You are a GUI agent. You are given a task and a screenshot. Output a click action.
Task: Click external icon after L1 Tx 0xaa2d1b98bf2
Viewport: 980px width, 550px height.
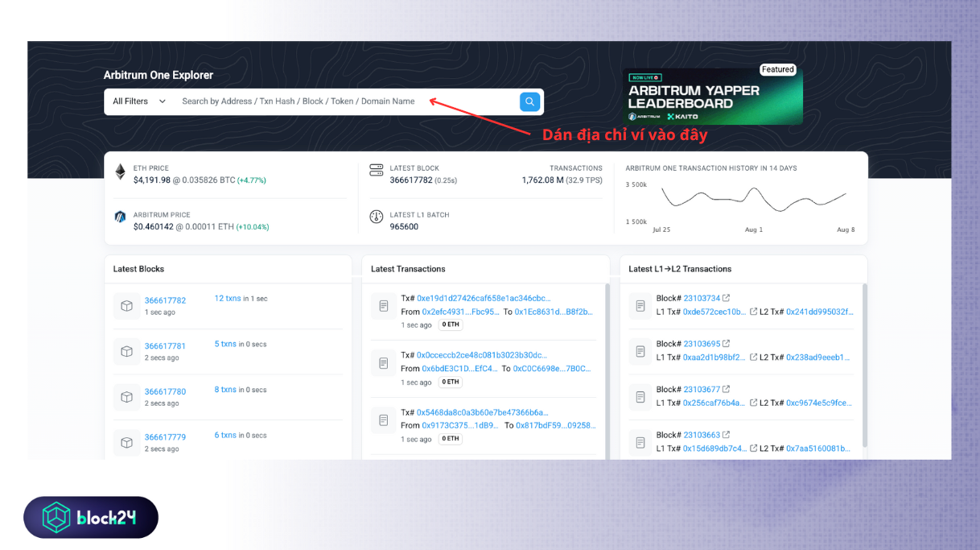pos(754,358)
